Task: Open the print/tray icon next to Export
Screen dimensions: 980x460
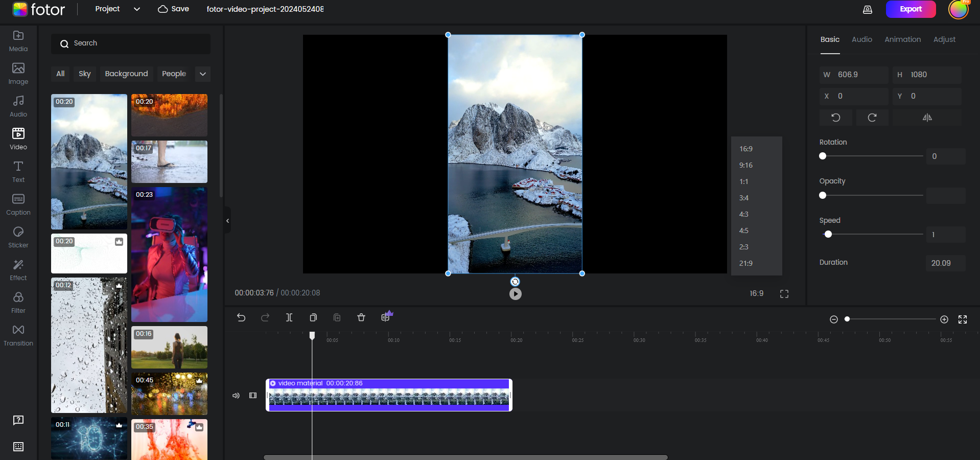Action: [868, 9]
